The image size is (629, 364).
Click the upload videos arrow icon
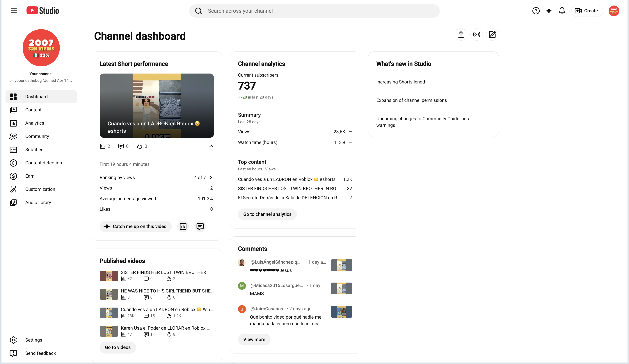(461, 34)
